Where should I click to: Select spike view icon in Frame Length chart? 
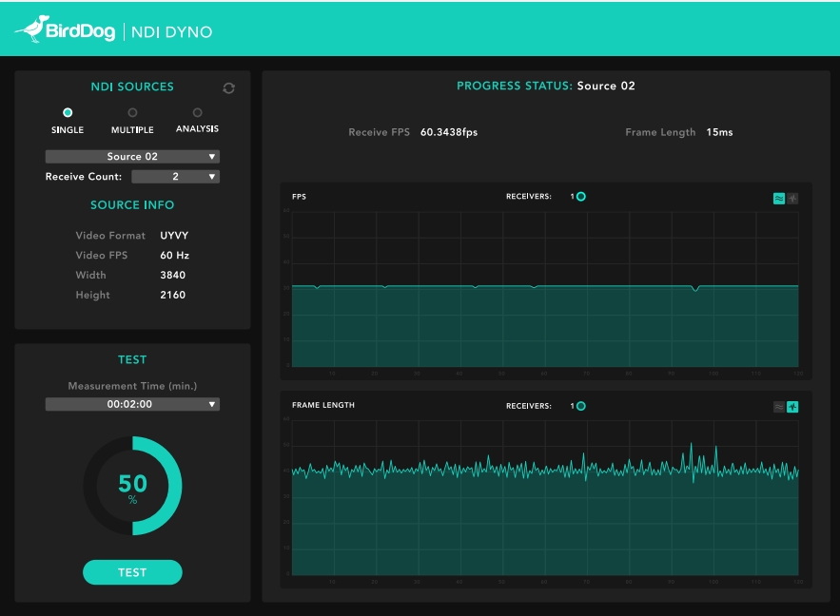pos(792,407)
